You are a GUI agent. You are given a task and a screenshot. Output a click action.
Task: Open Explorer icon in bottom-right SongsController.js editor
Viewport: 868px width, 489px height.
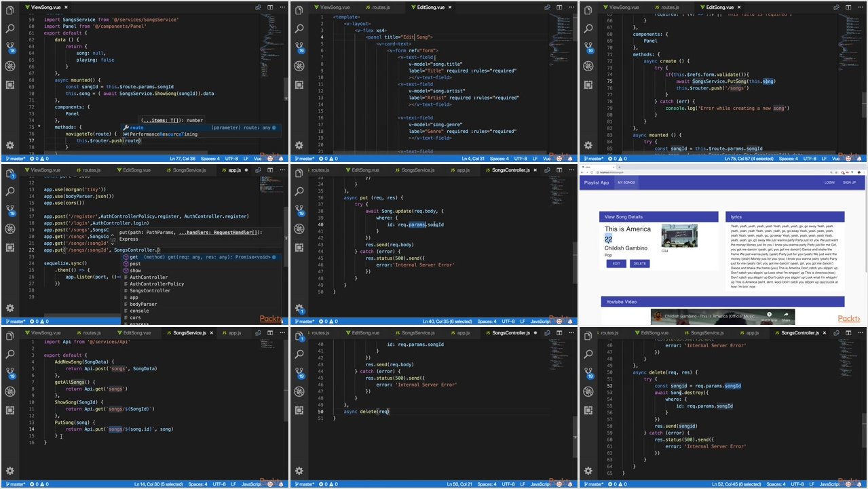coord(588,336)
